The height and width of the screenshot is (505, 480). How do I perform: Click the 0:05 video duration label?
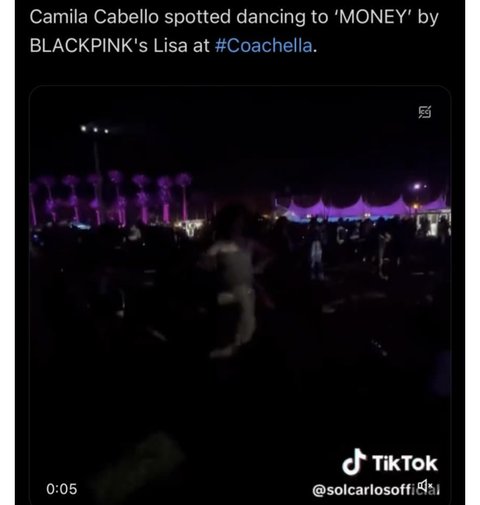[62, 489]
